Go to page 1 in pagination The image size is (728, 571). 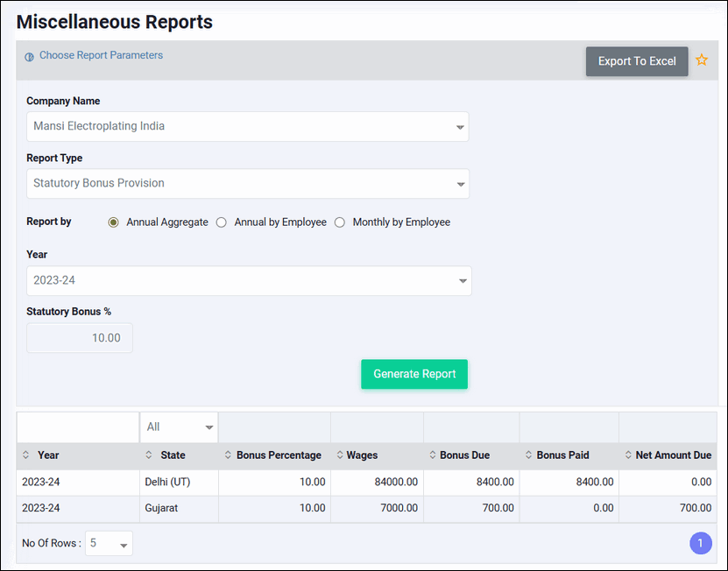[x=701, y=544]
